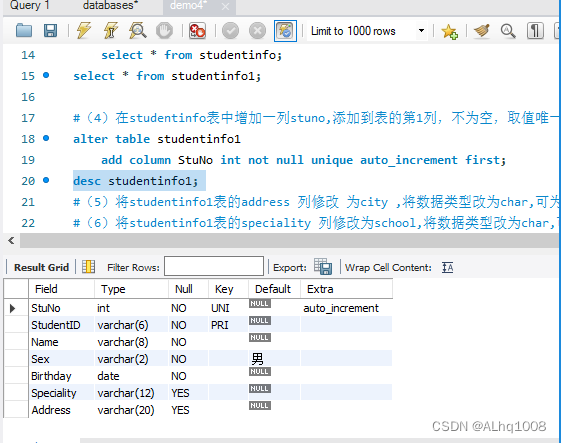The height and width of the screenshot is (443, 561).
Task: Toggle result grid column layout icon
Action: tap(88, 267)
